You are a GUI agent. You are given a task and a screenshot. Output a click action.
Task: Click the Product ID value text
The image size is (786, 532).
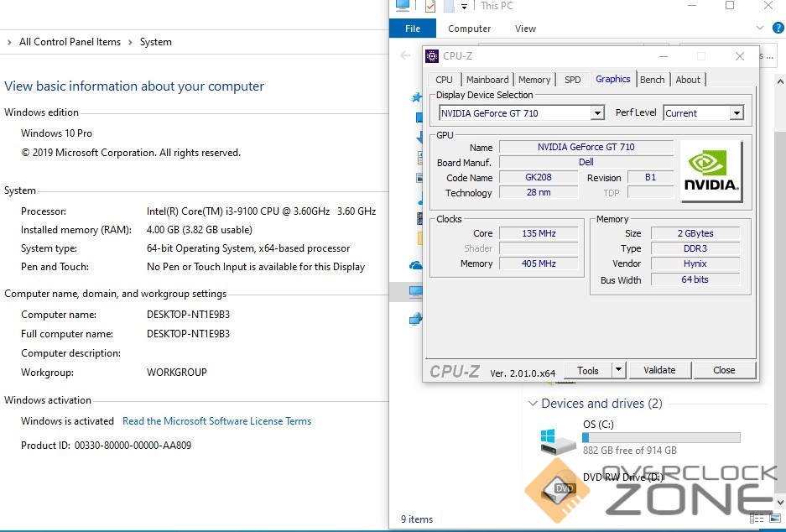coord(133,446)
